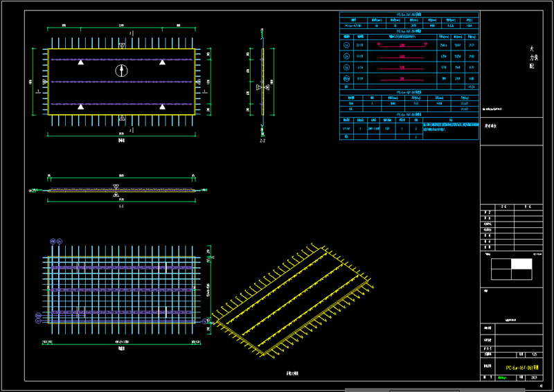
Task: Select the 2-2 section label
Action: pyautogui.click(x=262, y=141)
